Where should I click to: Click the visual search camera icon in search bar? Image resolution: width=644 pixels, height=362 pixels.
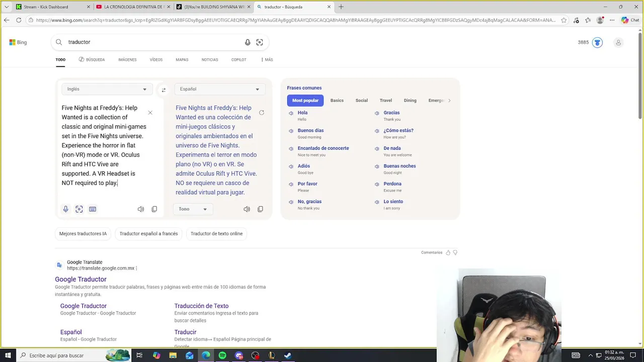(260, 42)
